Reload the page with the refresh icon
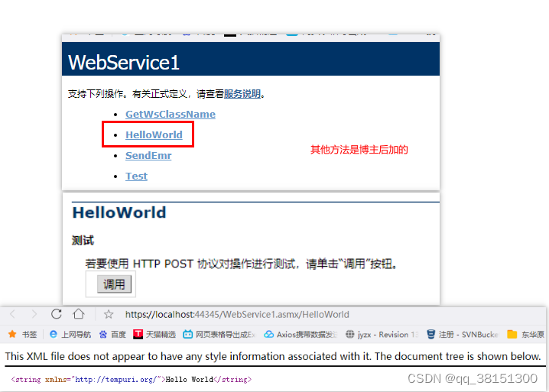 (x=57, y=314)
